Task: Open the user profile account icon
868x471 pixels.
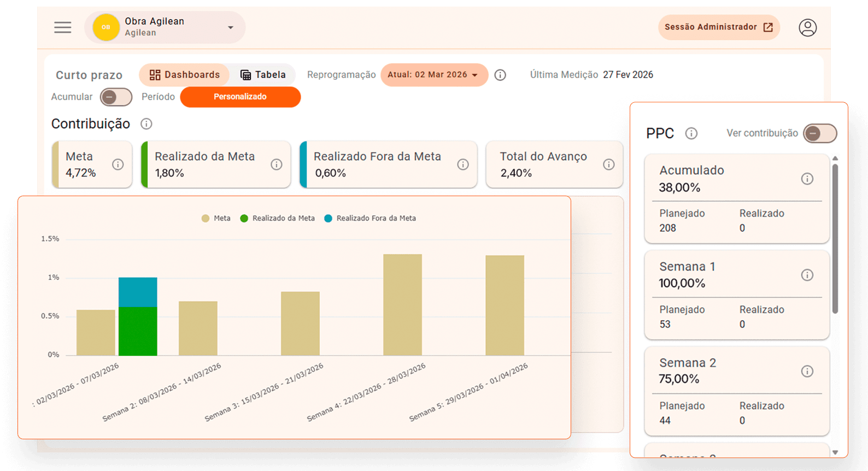Action: pyautogui.click(x=807, y=27)
